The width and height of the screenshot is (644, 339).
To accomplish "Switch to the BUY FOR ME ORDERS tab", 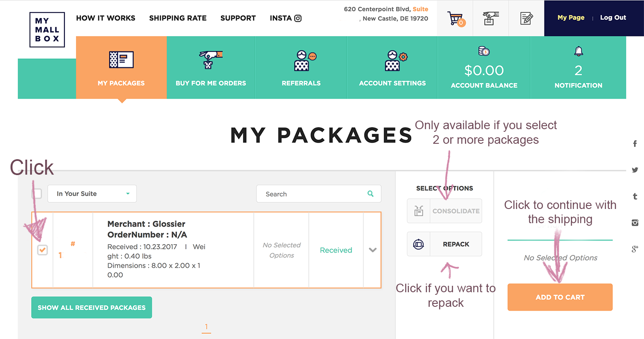I will [211, 67].
